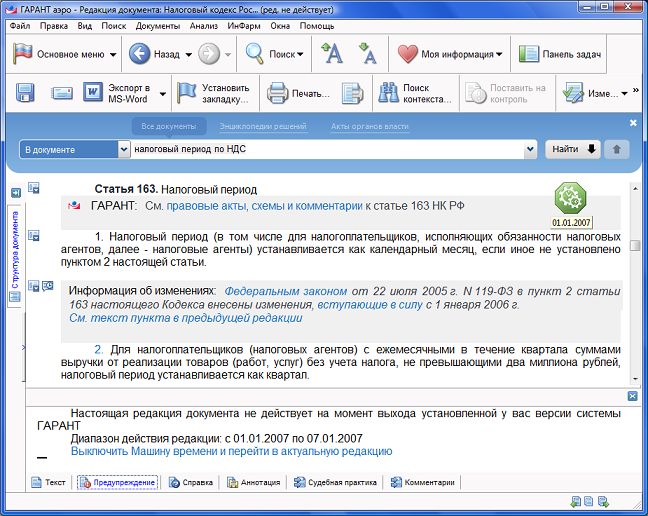Click the search text input field
The height and width of the screenshot is (516, 648).
point(325,150)
